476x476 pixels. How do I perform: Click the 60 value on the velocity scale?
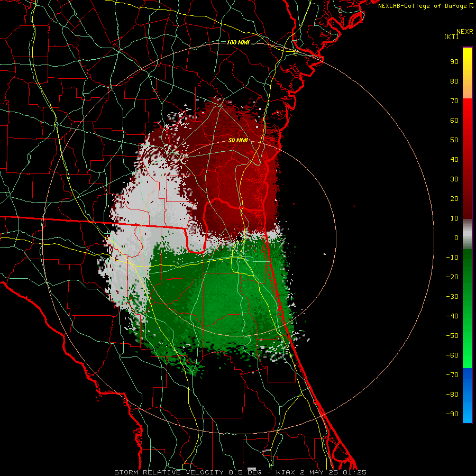[454, 121]
